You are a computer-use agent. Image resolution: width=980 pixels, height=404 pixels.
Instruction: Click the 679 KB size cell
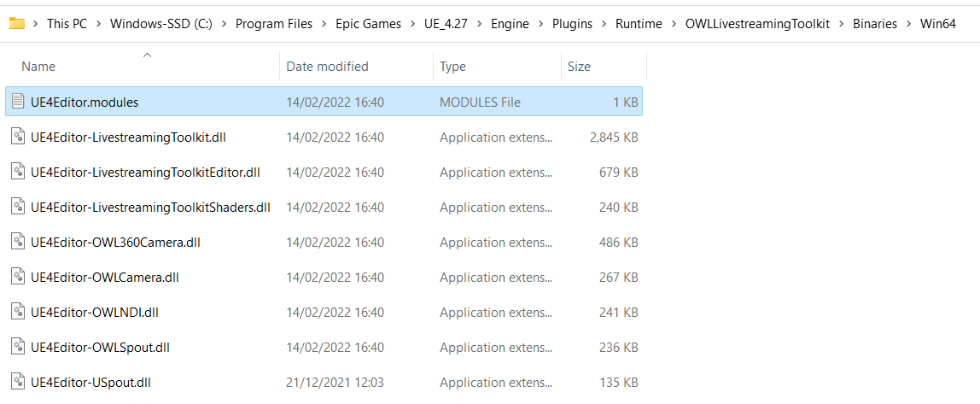coord(619,172)
